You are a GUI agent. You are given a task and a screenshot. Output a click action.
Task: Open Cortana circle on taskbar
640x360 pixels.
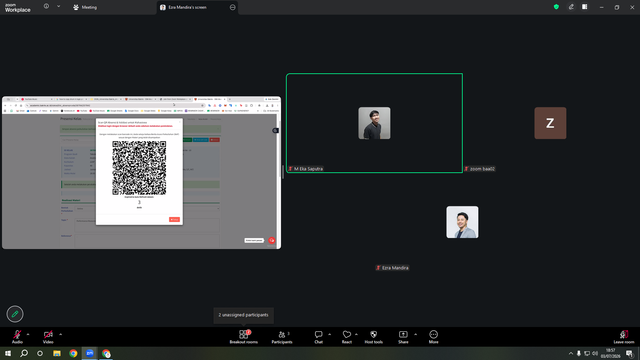pyautogui.click(x=40, y=353)
